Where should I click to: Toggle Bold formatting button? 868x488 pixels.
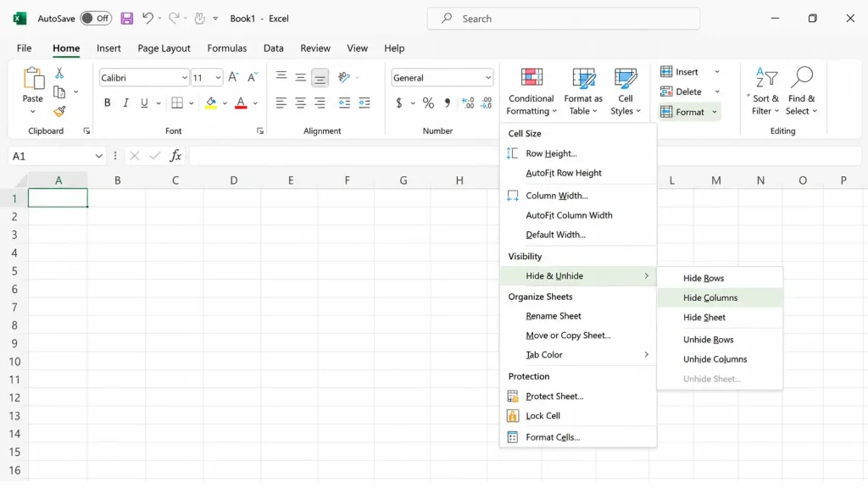tap(108, 103)
